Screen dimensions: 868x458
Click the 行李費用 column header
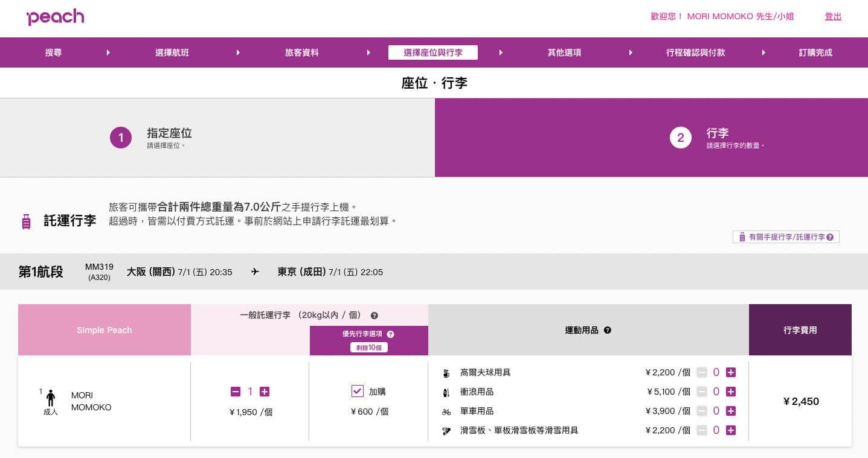coord(800,330)
